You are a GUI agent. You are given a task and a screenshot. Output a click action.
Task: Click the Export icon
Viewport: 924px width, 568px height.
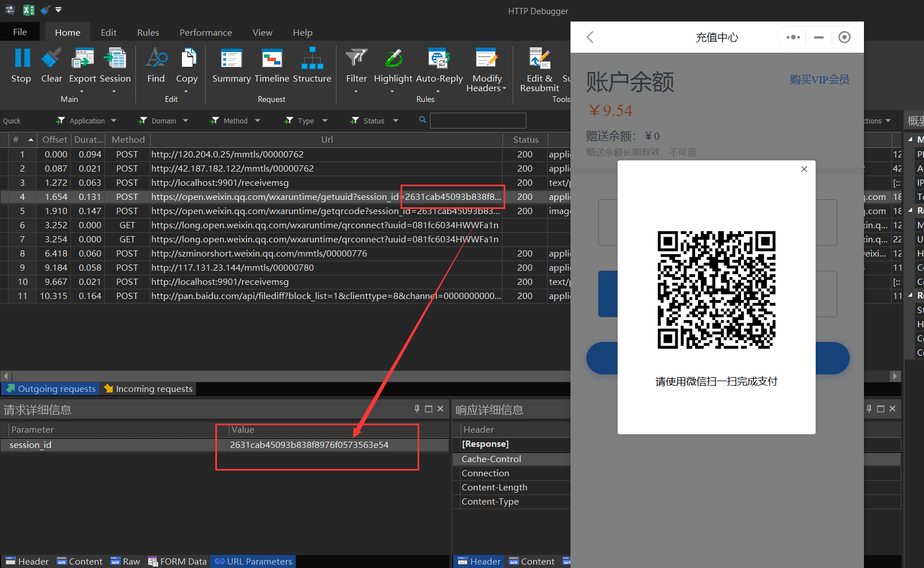[83, 58]
